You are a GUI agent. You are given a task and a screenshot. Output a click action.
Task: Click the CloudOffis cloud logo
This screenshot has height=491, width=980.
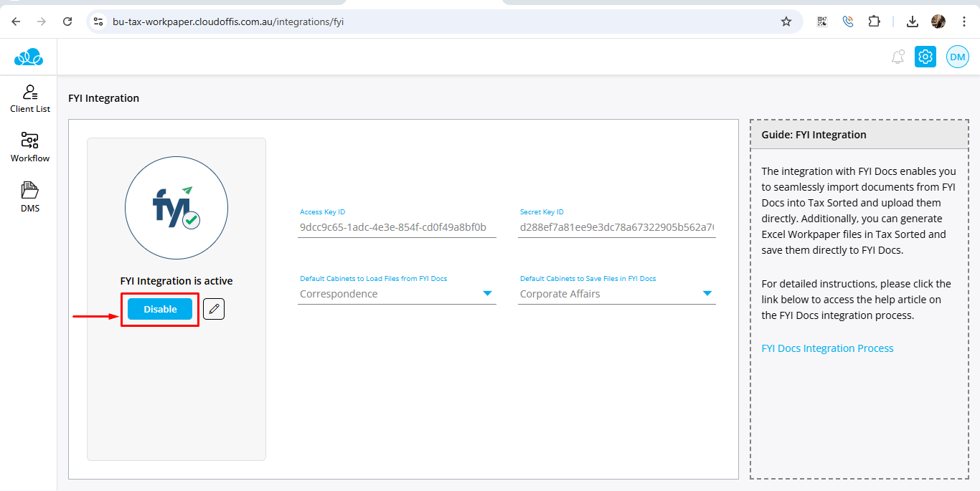(29, 57)
